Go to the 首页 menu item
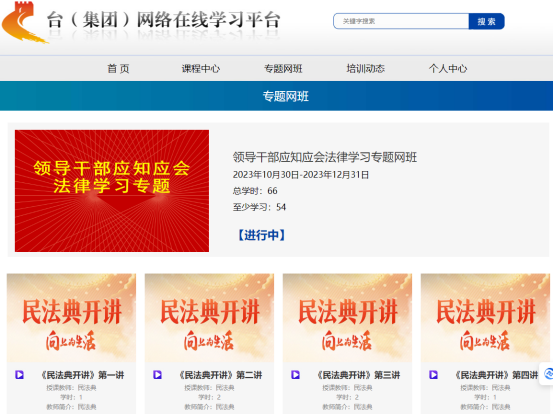553x414 pixels. [118, 69]
